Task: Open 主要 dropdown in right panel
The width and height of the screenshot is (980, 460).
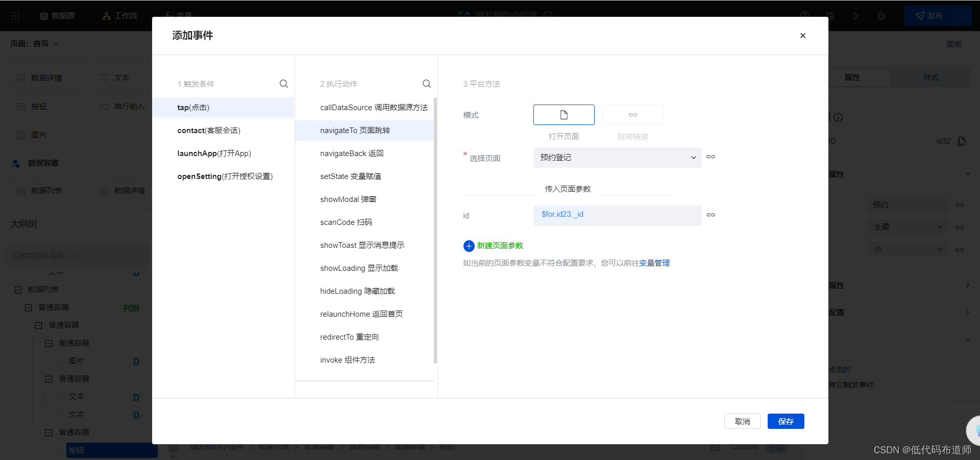Action: 908,227
